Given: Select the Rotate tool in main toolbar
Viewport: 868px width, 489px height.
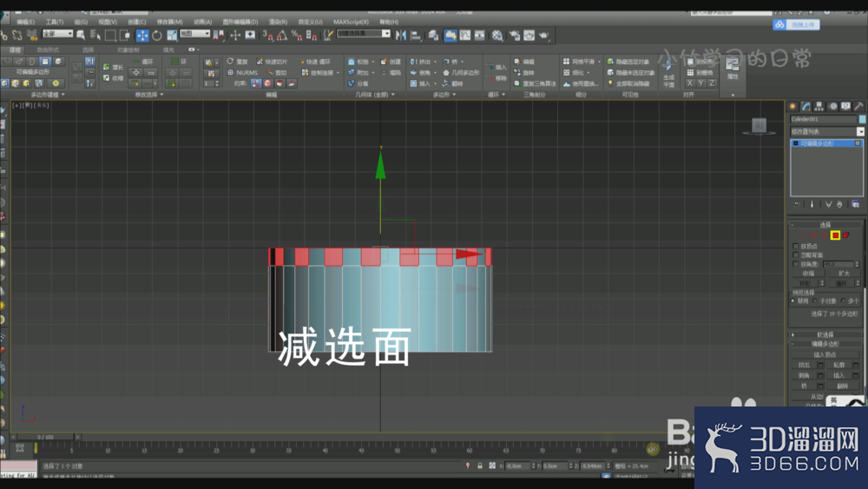Looking at the screenshot, I should (157, 36).
